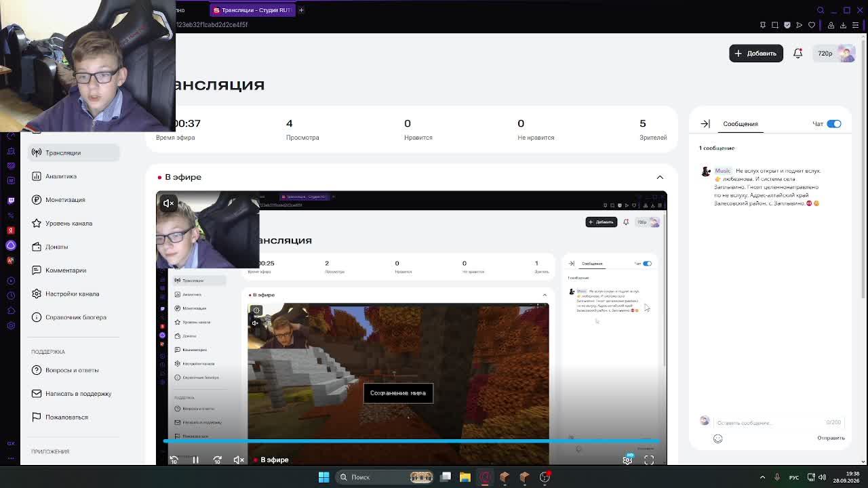
Task: Open the 720p profile avatar menu
Action: [835, 53]
